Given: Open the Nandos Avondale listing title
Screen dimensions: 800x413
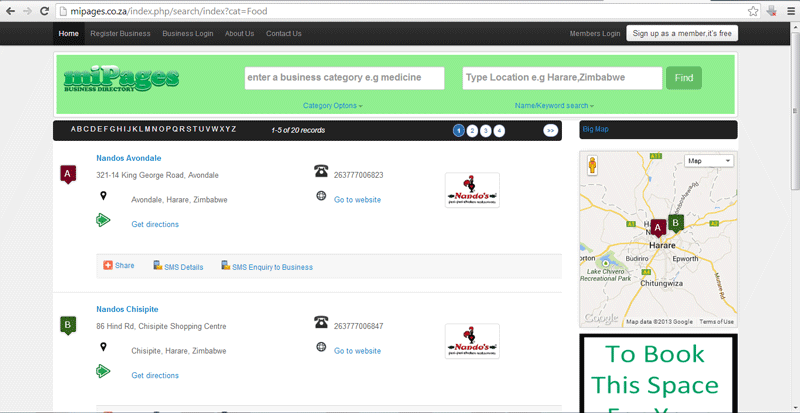Looking at the screenshot, I should (x=129, y=158).
